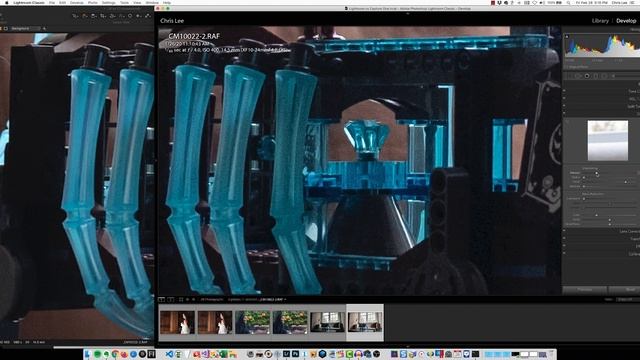The height and width of the screenshot is (360, 640).
Task: Open the filmstrip Filter dropdown
Action: (627, 300)
